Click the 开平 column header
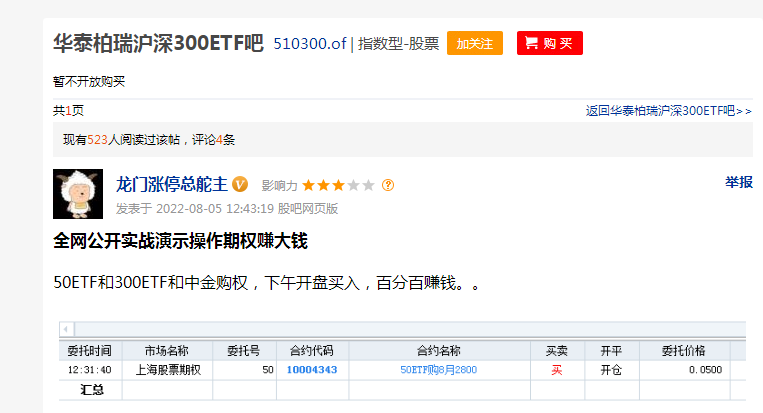The image size is (763, 413). [612, 350]
